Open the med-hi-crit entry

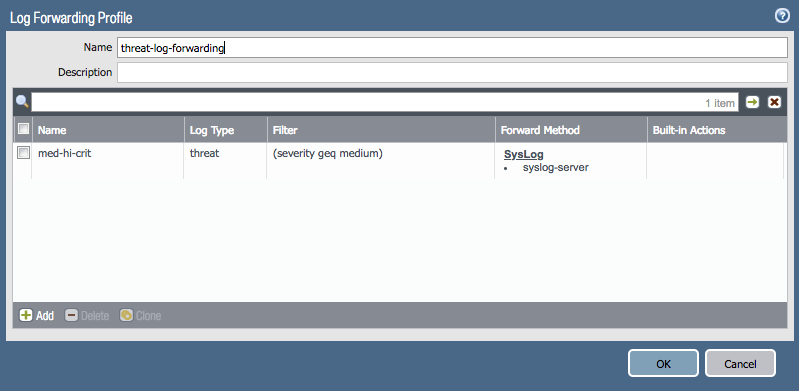pos(65,152)
